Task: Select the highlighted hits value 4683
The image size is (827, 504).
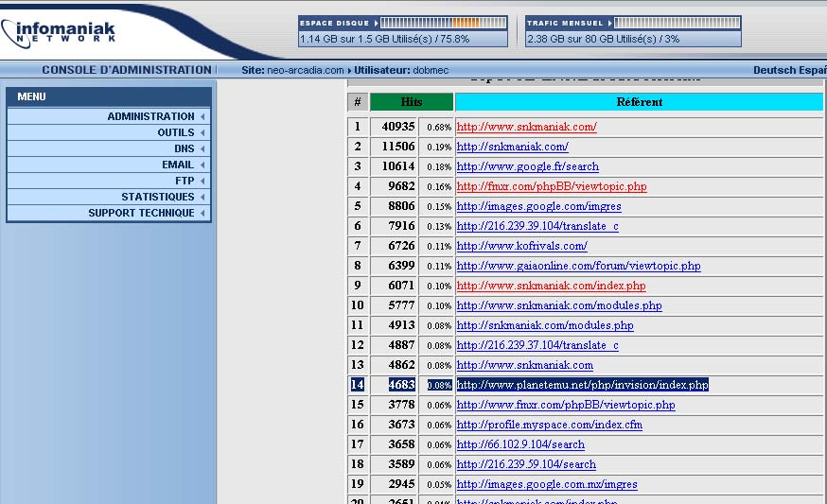Action: pyautogui.click(x=402, y=385)
